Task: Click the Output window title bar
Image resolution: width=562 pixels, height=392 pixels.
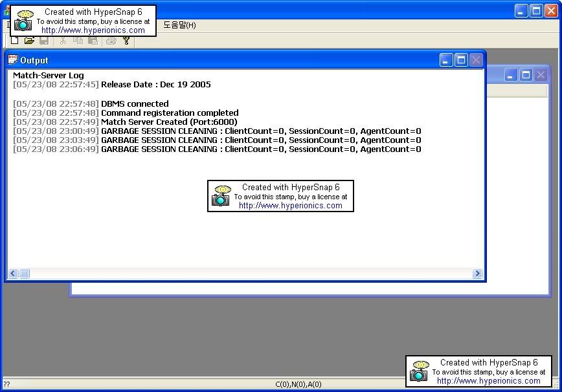Action: click(227, 60)
